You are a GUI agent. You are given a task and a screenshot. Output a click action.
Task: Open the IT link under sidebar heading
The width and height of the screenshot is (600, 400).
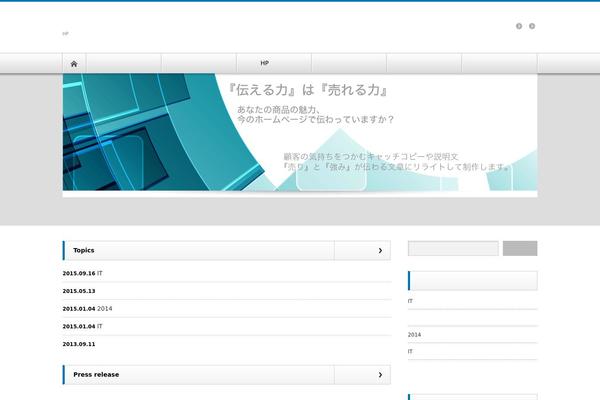[x=410, y=301]
